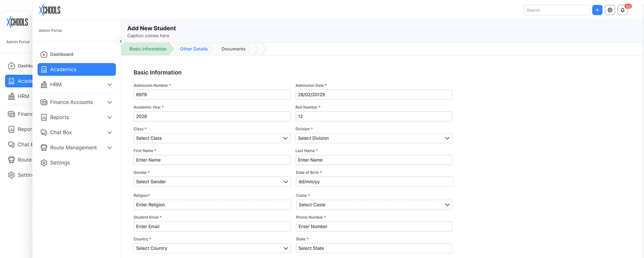The image size is (644, 258).
Task: Click Finance icon in background sidebar
Action: pyautogui.click(x=12, y=114)
